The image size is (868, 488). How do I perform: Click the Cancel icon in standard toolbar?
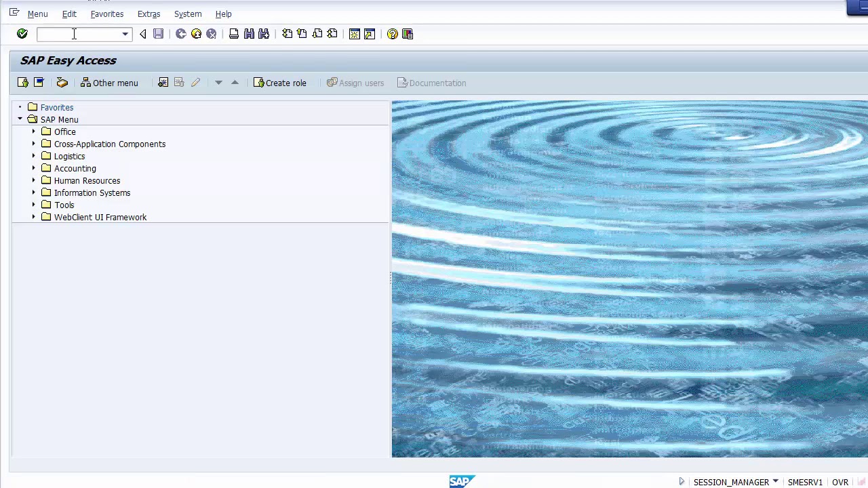pyautogui.click(x=211, y=34)
